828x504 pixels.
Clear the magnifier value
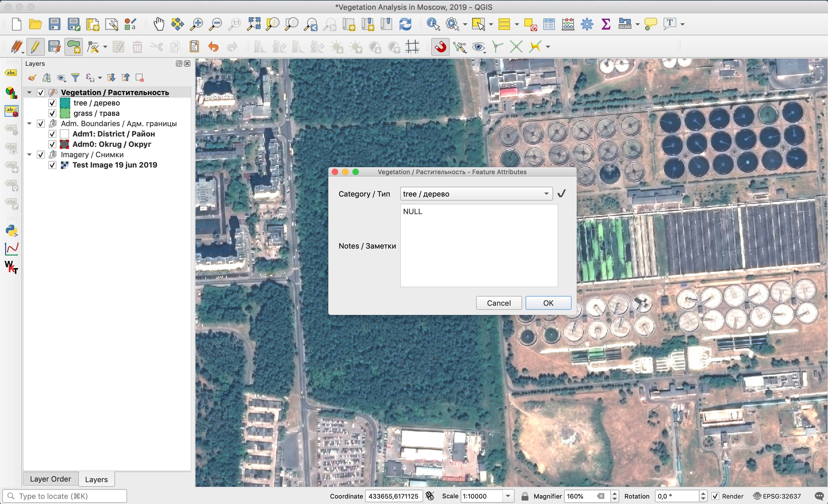(x=601, y=496)
